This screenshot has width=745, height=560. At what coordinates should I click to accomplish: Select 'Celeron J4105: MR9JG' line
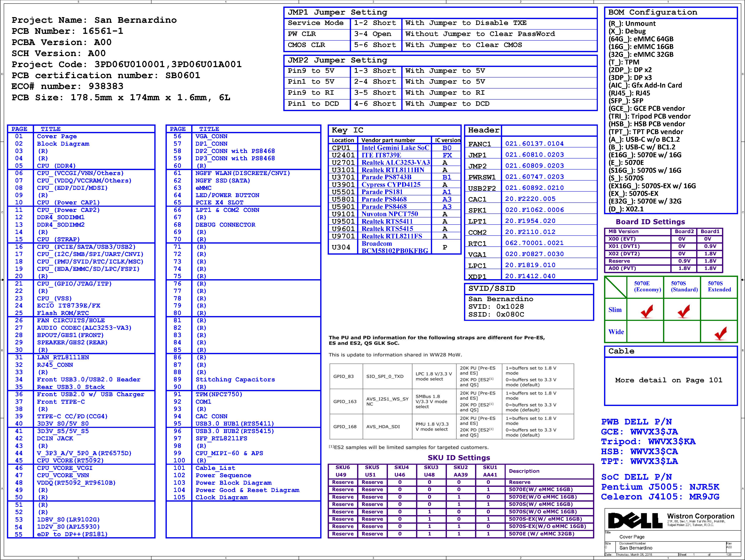[660, 497]
